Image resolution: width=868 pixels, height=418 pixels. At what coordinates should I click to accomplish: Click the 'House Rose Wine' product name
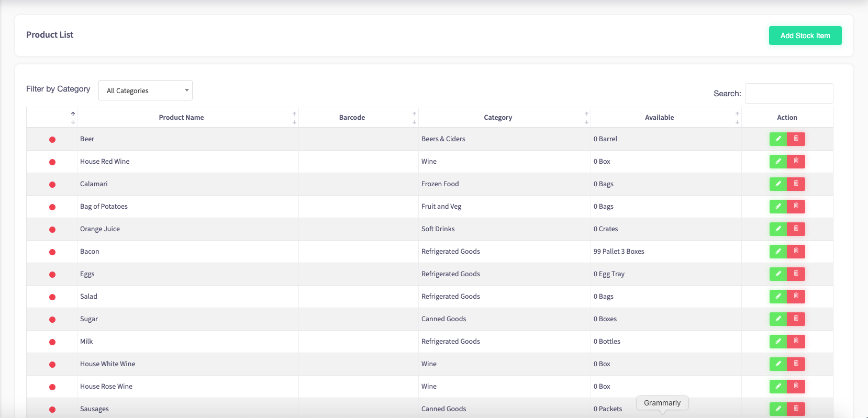(106, 386)
